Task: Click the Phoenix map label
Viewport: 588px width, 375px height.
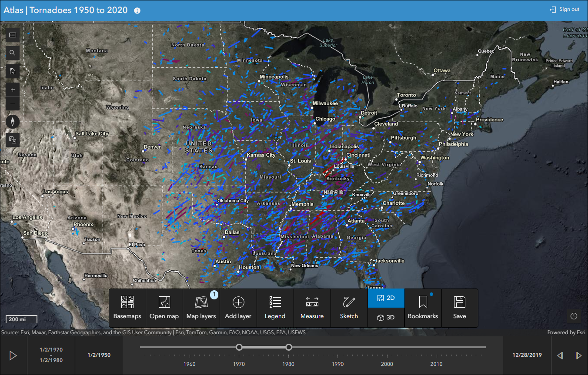Action: coord(84,225)
